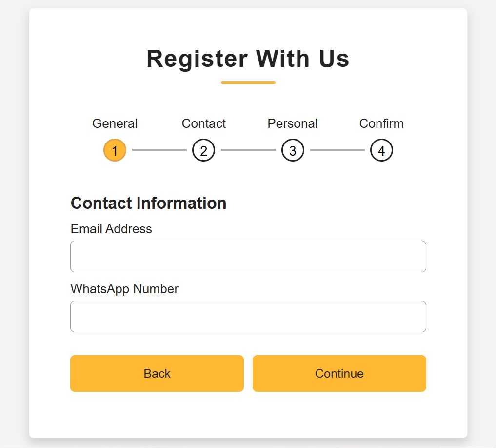Click progress line between steps 2 and 3
The width and height of the screenshot is (496, 448).
point(248,150)
